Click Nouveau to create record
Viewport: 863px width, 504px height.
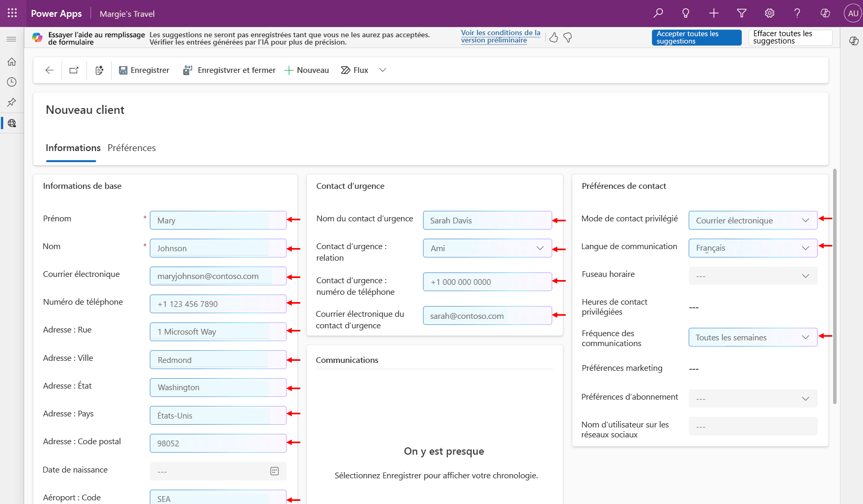(x=307, y=70)
